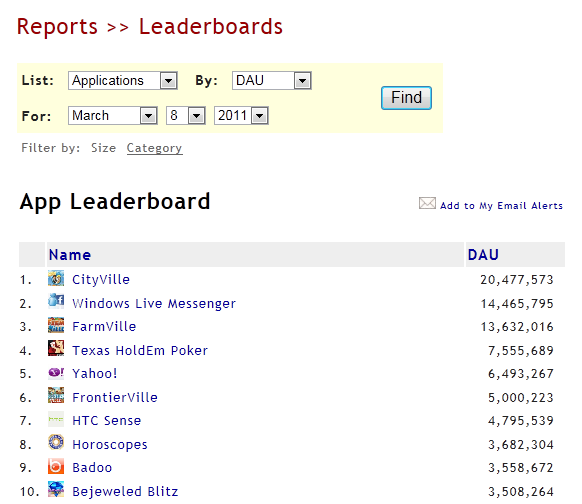This screenshot has height=504, width=582.
Task: Click DAU value 6,493,267
Action: tap(521, 373)
